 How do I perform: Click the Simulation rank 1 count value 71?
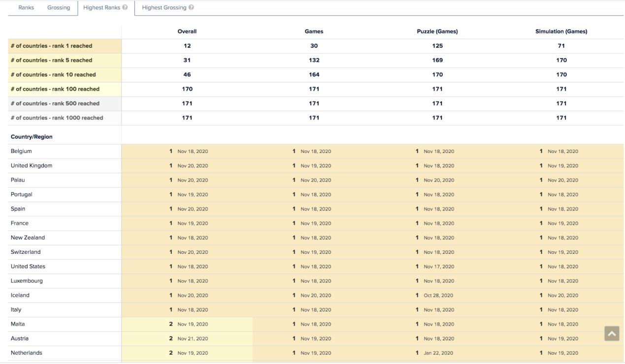coord(561,46)
